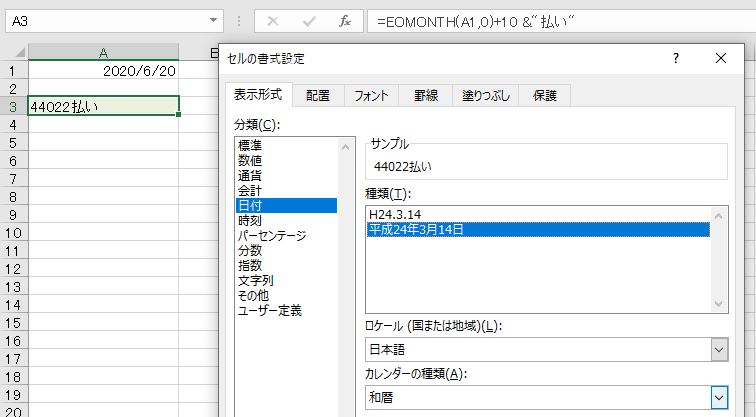Select 日付 in the category list

(286, 205)
